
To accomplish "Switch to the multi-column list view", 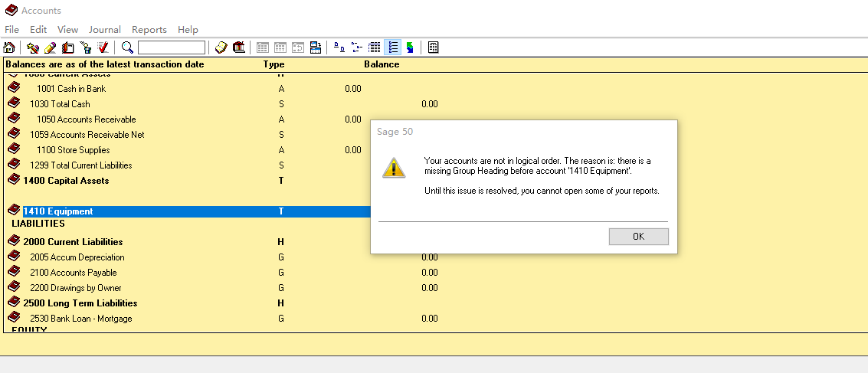I will (375, 47).
